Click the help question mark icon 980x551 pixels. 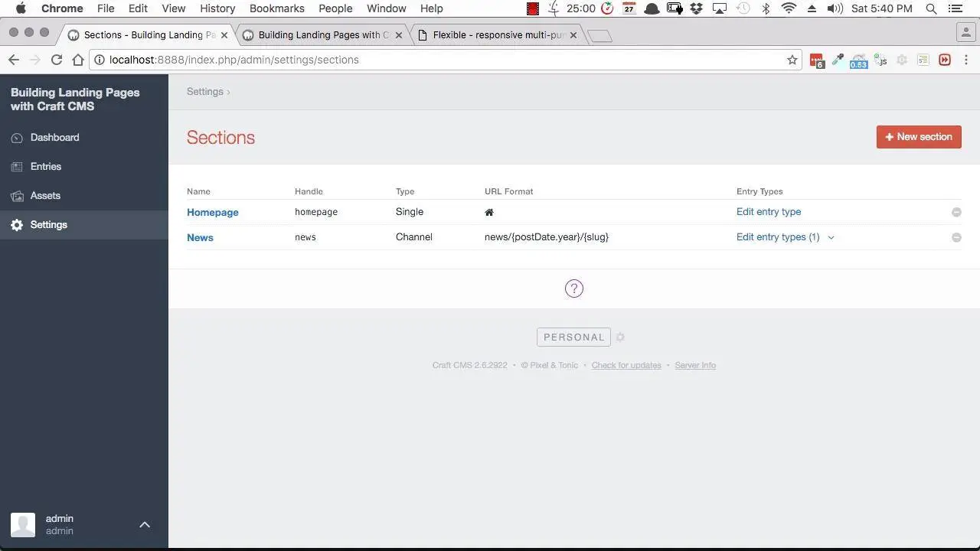point(574,289)
